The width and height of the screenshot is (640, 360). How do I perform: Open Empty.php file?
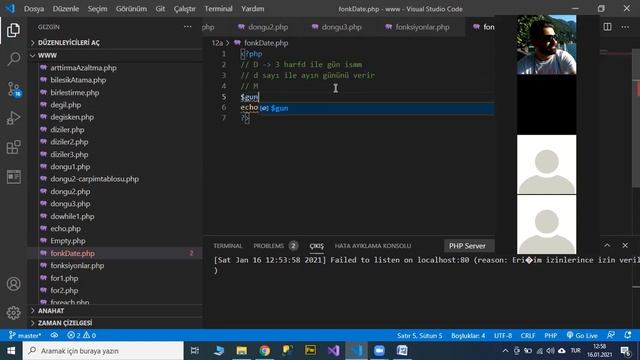pyautogui.click(x=68, y=241)
